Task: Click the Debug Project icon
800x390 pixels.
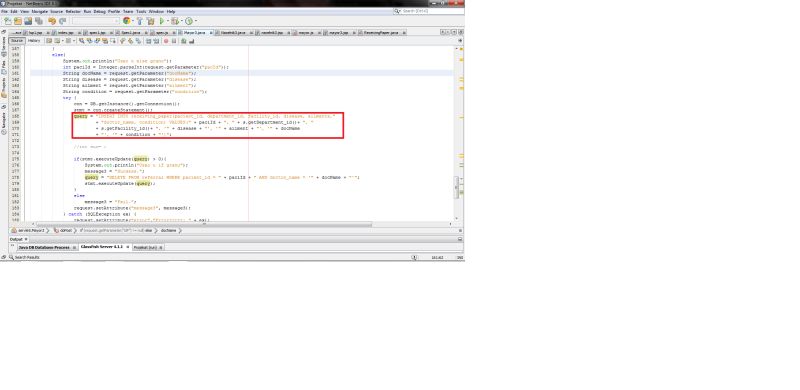Action: [175, 21]
